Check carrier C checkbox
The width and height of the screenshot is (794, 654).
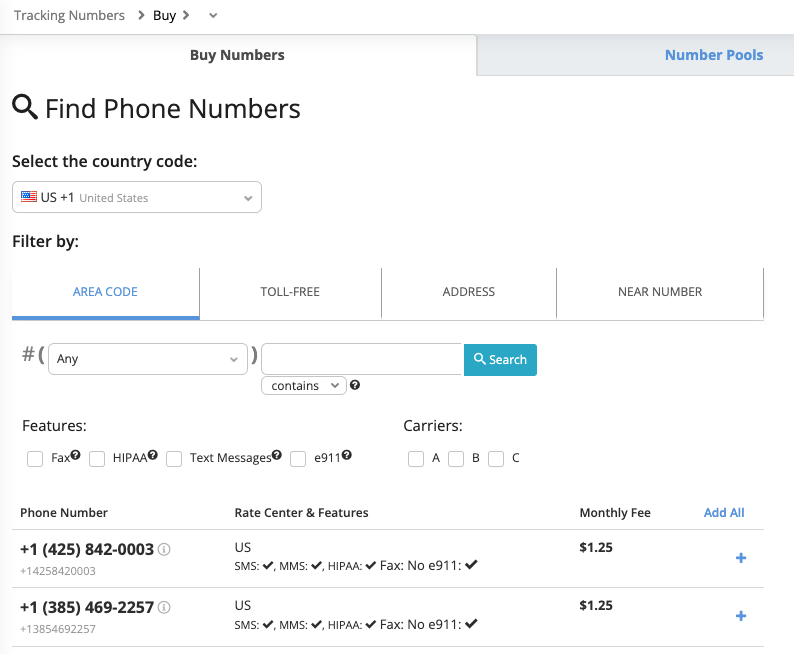(x=496, y=459)
